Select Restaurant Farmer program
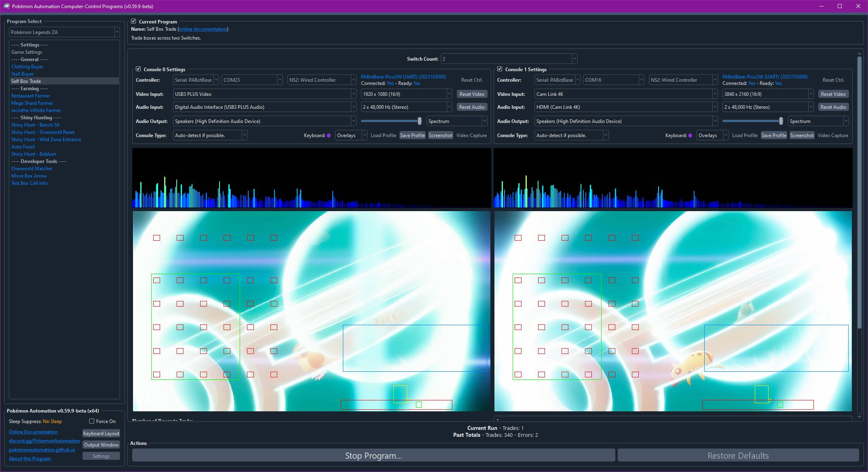Image resolution: width=868 pixels, height=472 pixels. pyautogui.click(x=31, y=96)
